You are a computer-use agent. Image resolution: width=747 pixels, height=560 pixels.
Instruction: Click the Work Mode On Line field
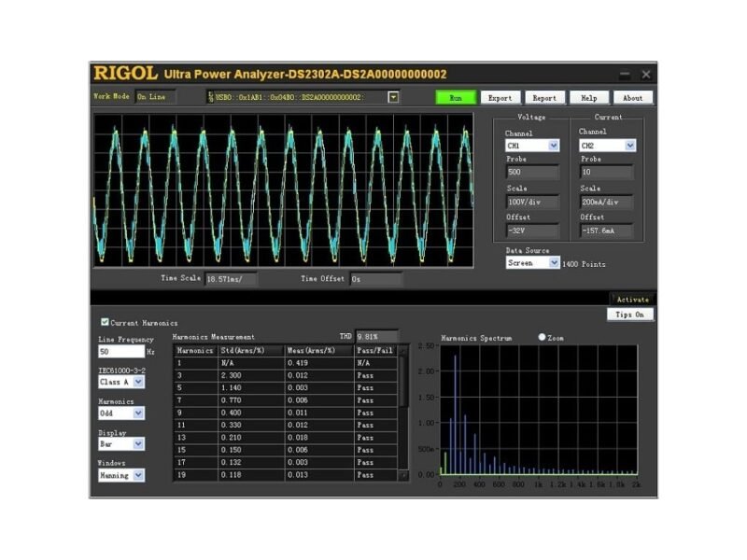click(155, 97)
